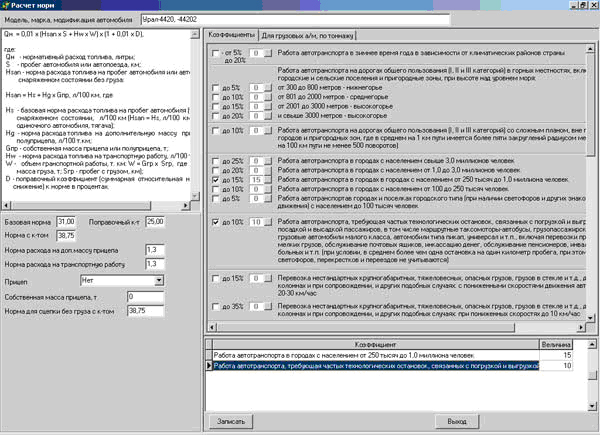Click formula panel's right scroll arrow

(186, 206)
